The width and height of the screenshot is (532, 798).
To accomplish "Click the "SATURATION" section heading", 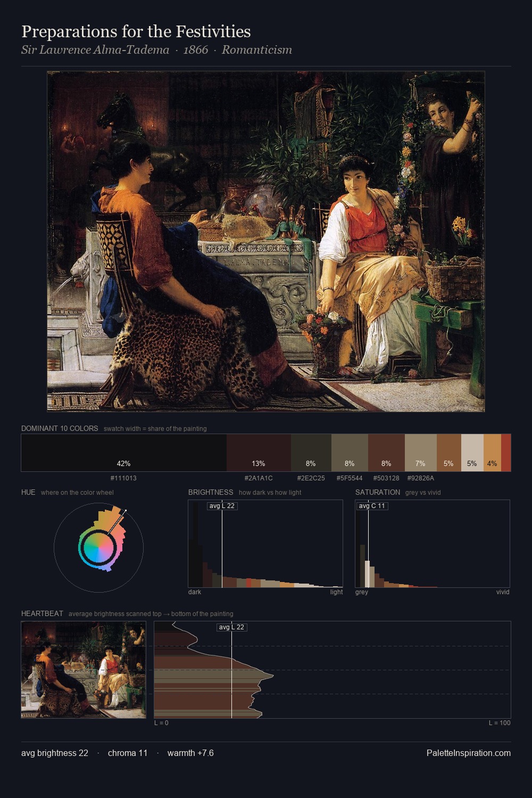I will (x=378, y=492).
